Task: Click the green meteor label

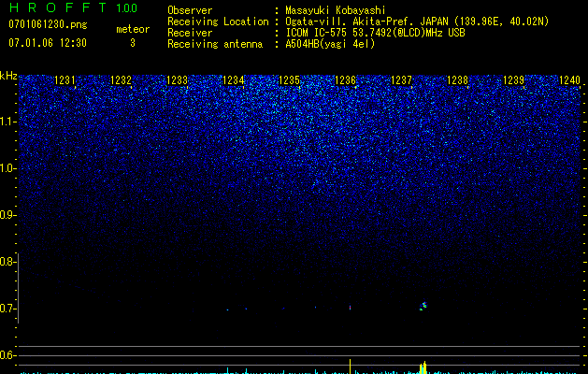Action: tap(133, 29)
